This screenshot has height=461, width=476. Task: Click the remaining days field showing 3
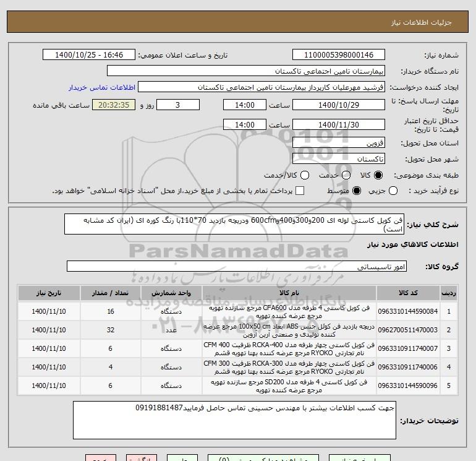point(178,105)
